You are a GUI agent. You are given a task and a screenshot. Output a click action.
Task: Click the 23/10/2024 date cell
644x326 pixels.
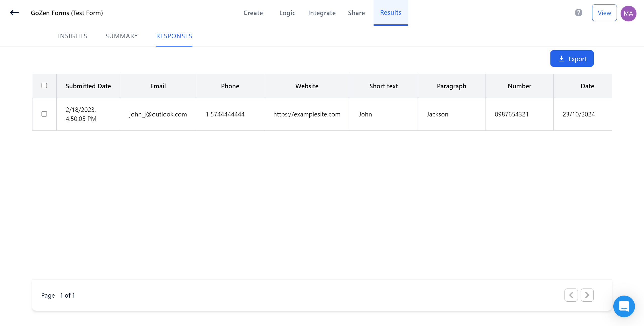pyautogui.click(x=583, y=114)
